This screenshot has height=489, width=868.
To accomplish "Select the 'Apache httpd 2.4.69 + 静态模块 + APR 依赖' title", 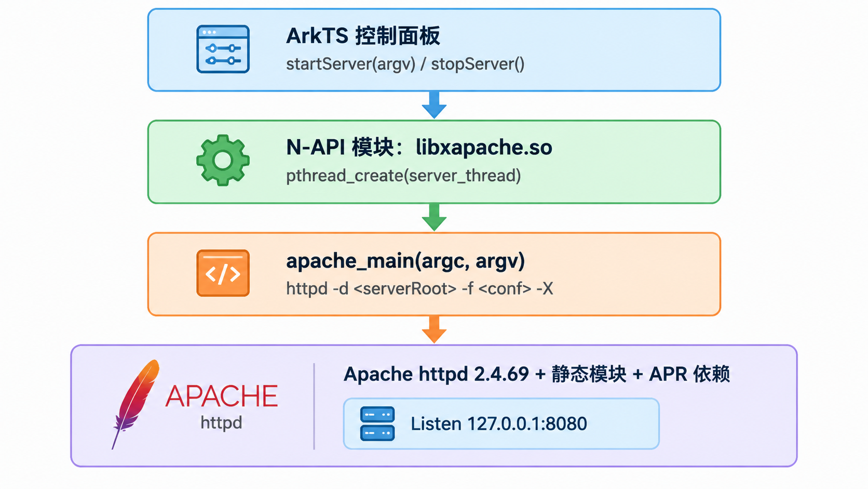I will click(x=537, y=374).
